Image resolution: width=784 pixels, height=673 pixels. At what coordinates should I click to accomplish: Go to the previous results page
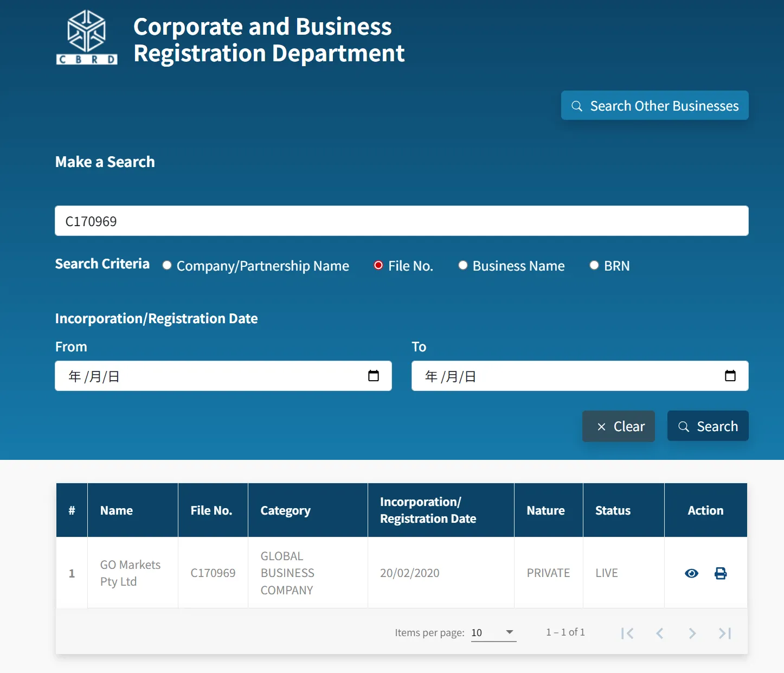(660, 633)
